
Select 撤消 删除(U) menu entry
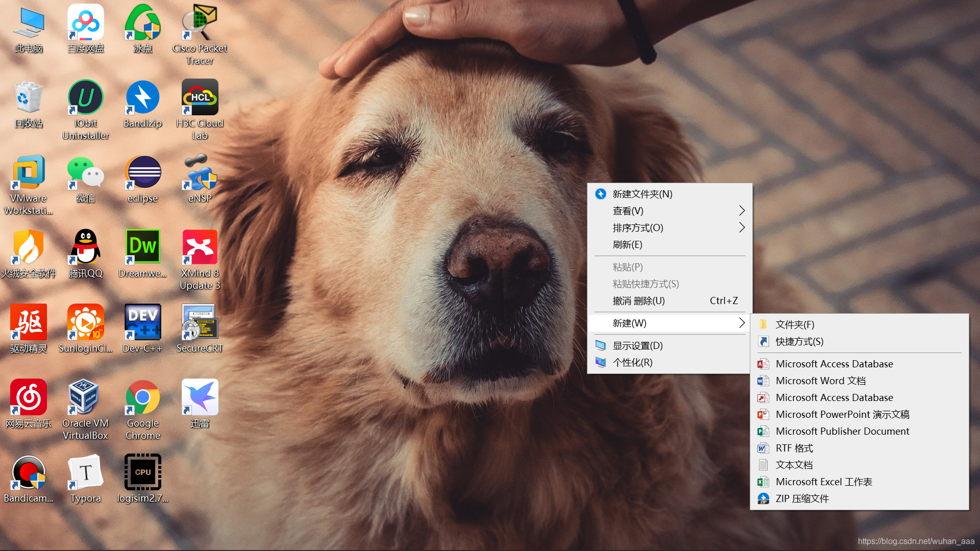[x=639, y=300]
